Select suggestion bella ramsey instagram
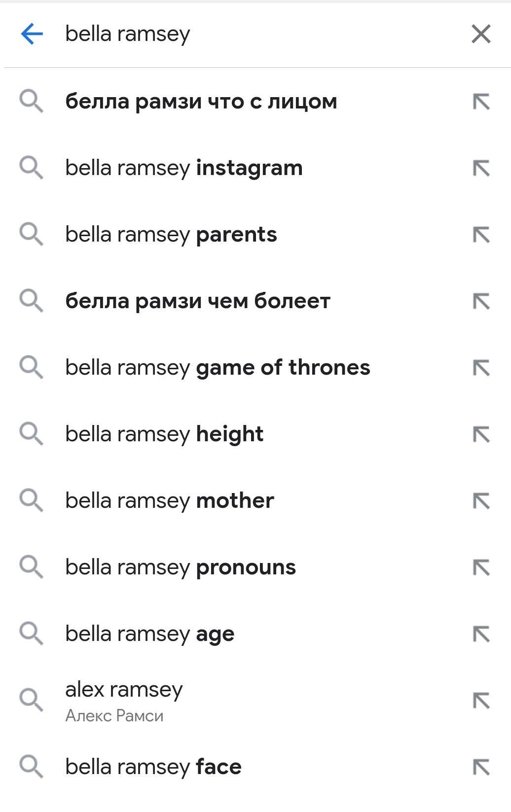 [x=255, y=168]
